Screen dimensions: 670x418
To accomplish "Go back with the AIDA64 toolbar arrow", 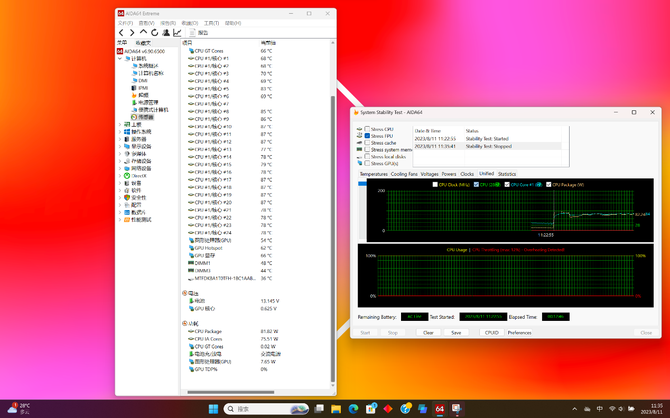I will click(x=121, y=32).
